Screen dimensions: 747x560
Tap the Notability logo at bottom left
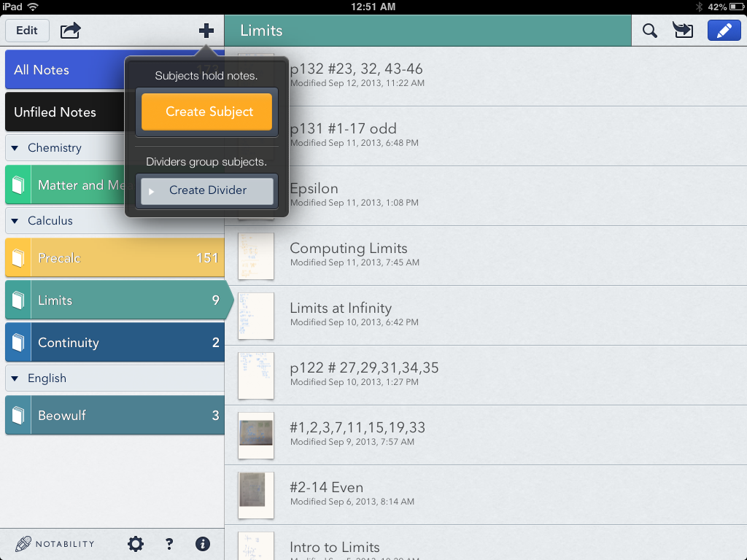(x=55, y=544)
